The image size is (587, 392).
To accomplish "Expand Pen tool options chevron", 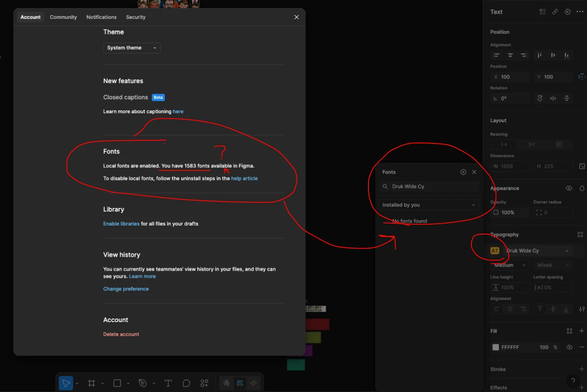I will [x=154, y=383].
